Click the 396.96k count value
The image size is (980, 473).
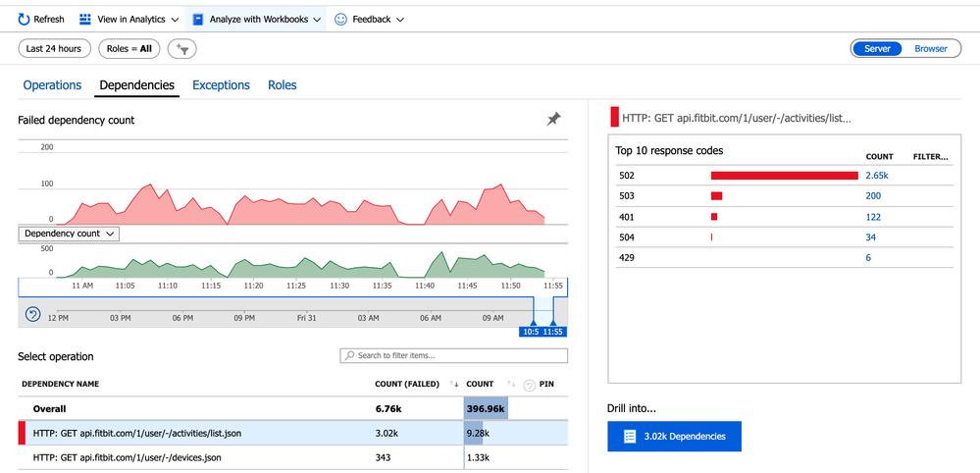pos(485,409)
